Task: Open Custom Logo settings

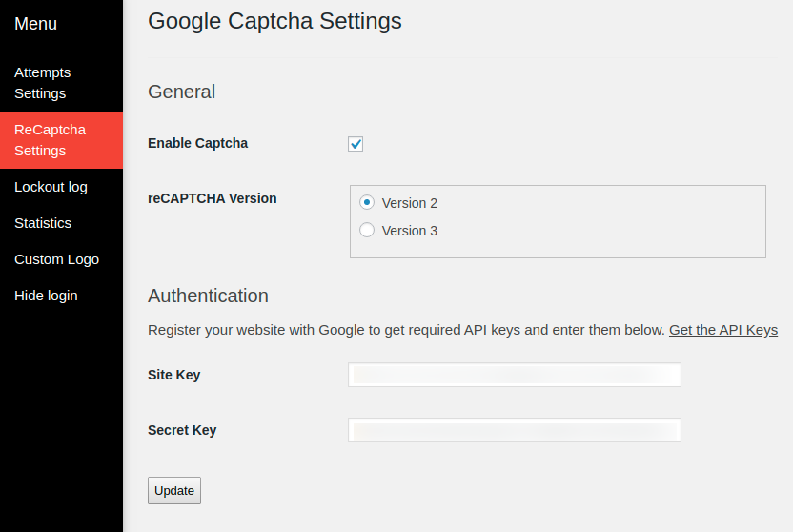Action: (x=61, y=259)
